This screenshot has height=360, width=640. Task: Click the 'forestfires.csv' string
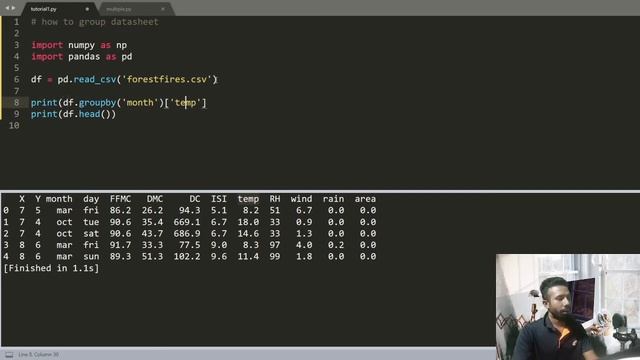pos(167,79)
